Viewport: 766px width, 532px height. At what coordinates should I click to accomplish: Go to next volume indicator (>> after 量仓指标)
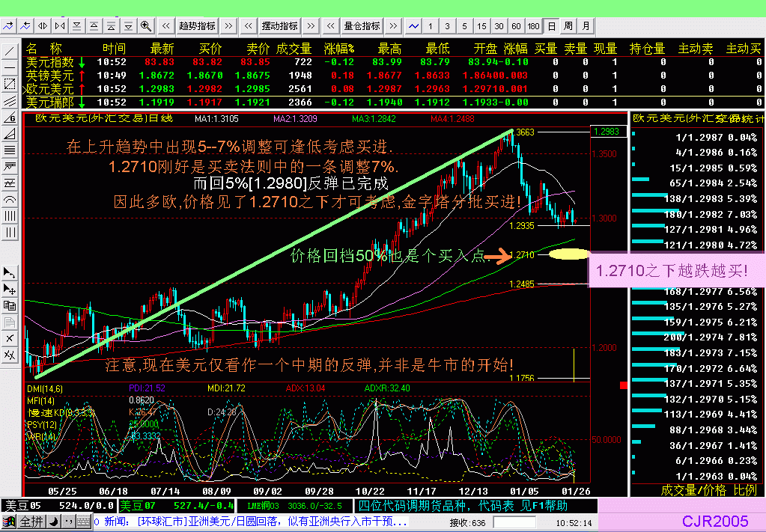(x=393, y=26)
